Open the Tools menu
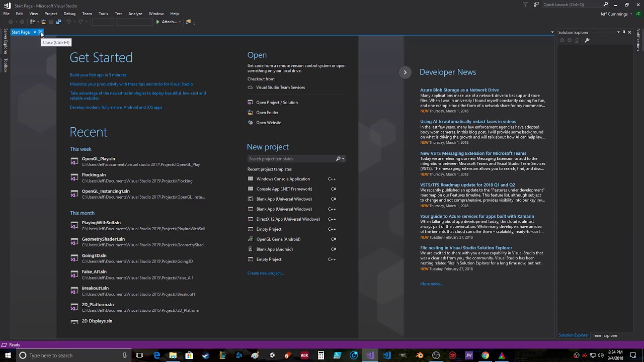644x362 pixels. (103, 14)
